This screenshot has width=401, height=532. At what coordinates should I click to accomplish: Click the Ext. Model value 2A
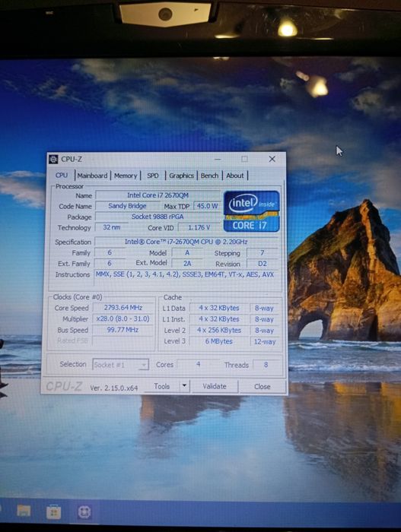click(x=187, y=263)
